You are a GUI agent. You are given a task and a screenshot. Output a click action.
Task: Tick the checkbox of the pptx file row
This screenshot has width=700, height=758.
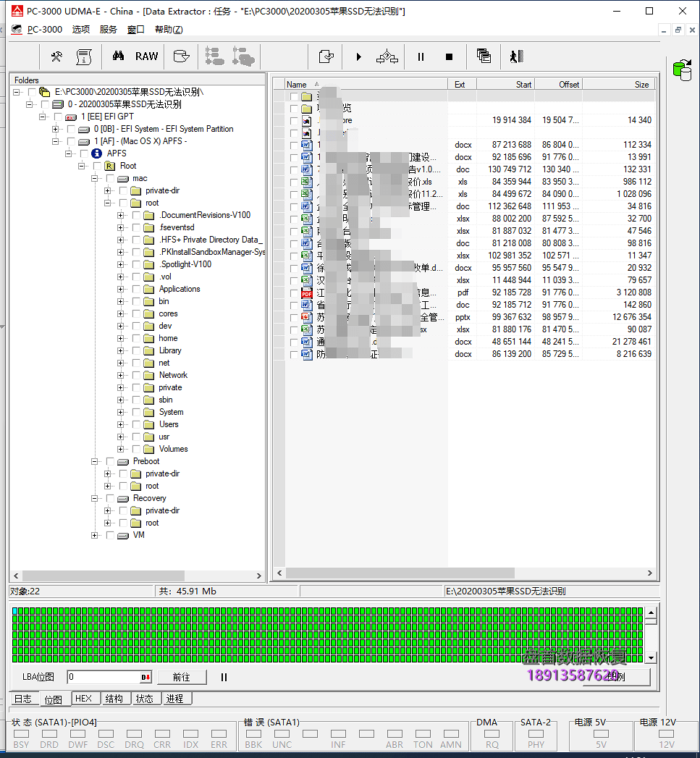pos(294,318)
